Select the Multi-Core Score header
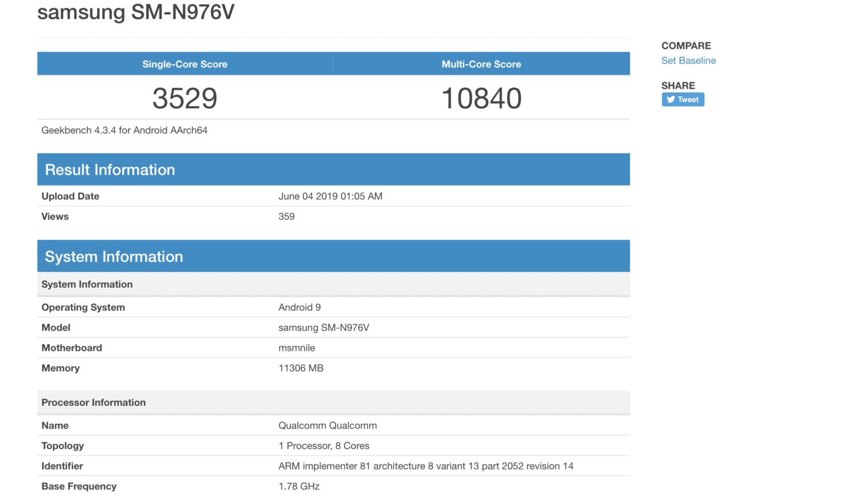 pyautogui.click(x=481, y=64)
